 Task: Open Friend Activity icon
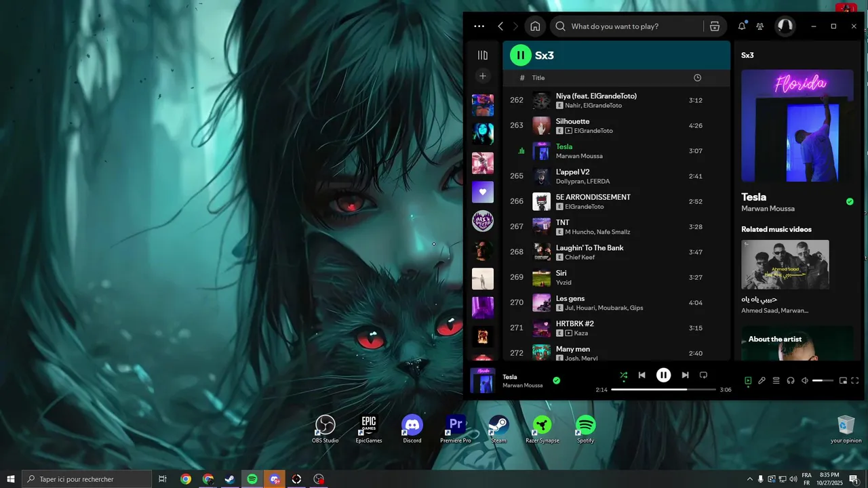pyautogui.click(x=760, y=26)
